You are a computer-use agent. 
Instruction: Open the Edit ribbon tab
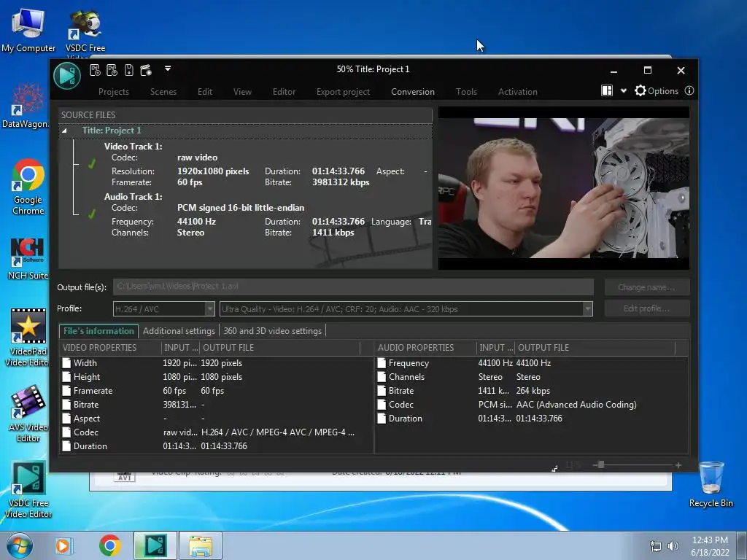(205, 91)
